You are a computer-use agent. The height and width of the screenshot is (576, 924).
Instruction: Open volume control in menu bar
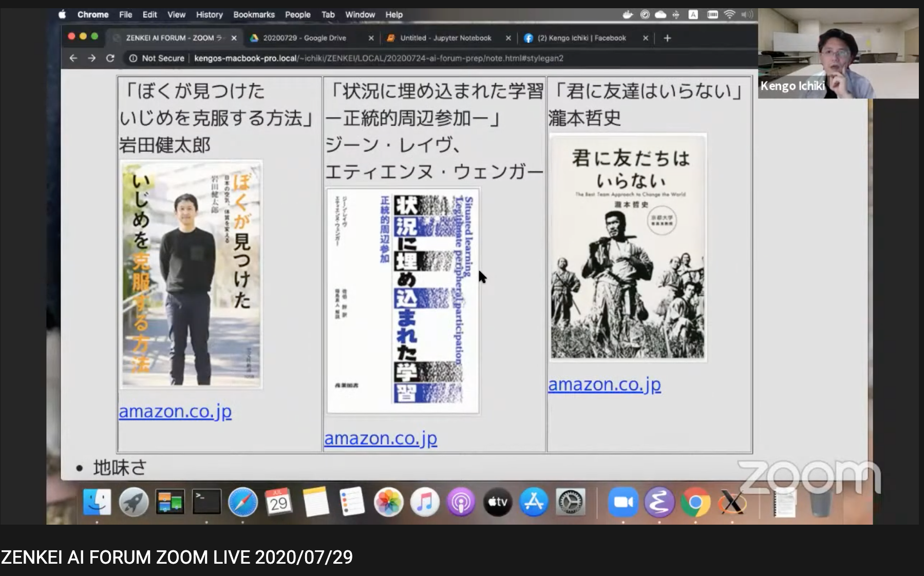coord(747,14)
